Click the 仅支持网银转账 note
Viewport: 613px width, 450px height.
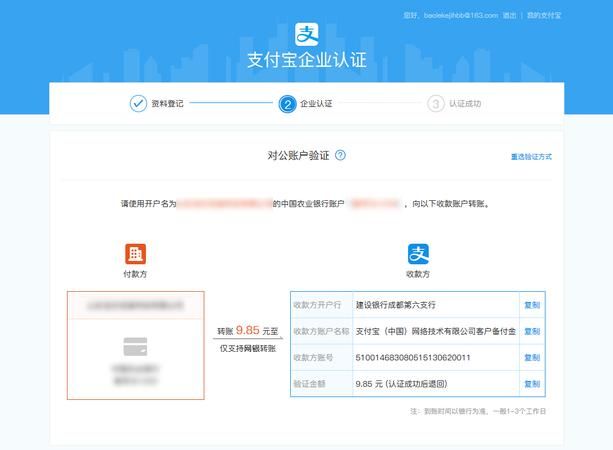tap(248, 348)
